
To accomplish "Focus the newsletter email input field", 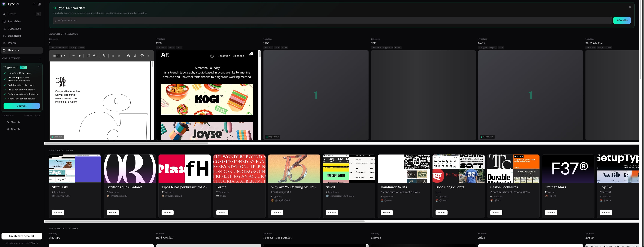I will [x=332, y=20].
